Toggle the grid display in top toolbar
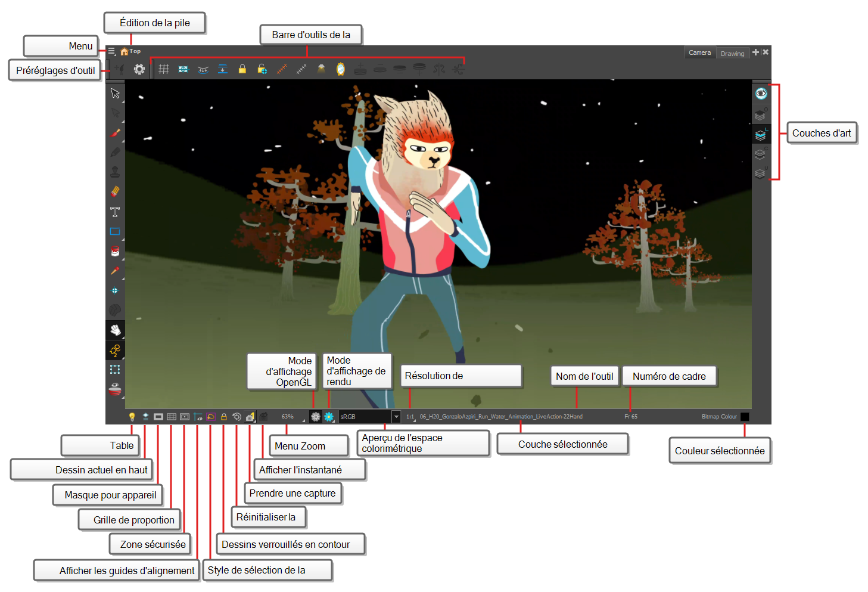This screenshot has width=868, height=592. (x=164, y=69)
